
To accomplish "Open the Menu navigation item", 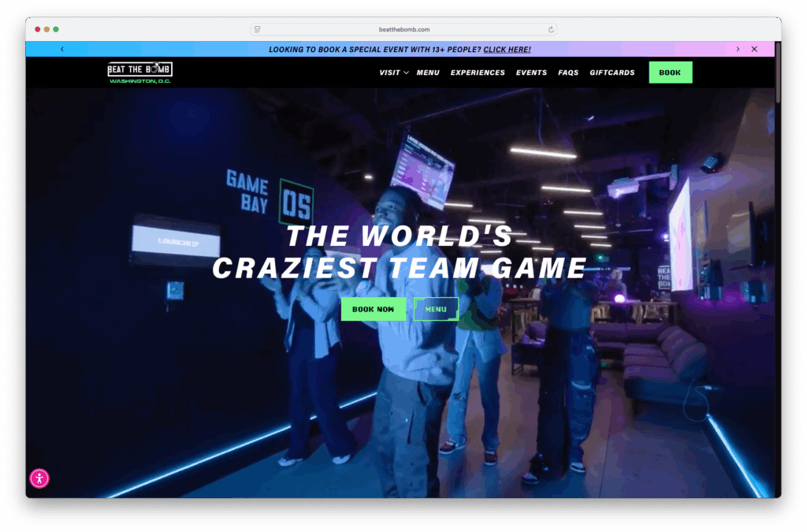I will [x=428, y=73].
